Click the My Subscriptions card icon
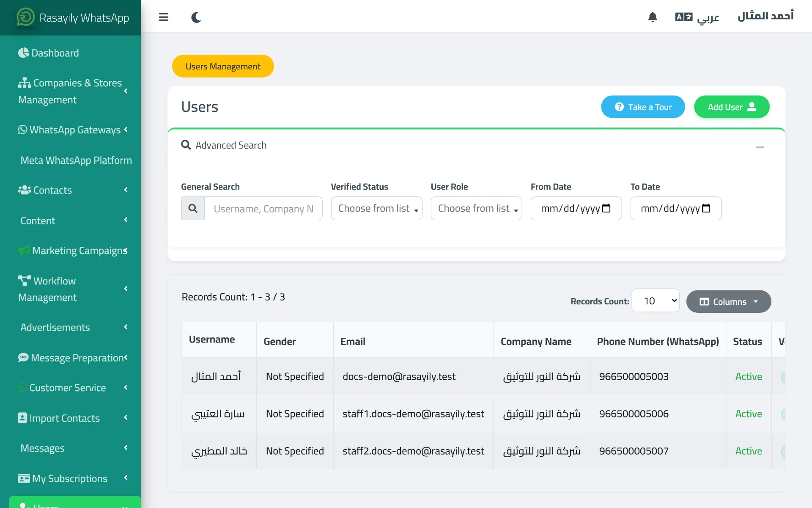 (24, 478)
